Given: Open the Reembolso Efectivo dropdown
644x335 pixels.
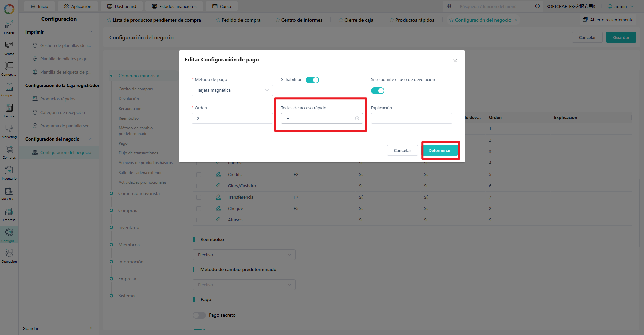Looking at the screenshot, I should click(x=244, y=255).
